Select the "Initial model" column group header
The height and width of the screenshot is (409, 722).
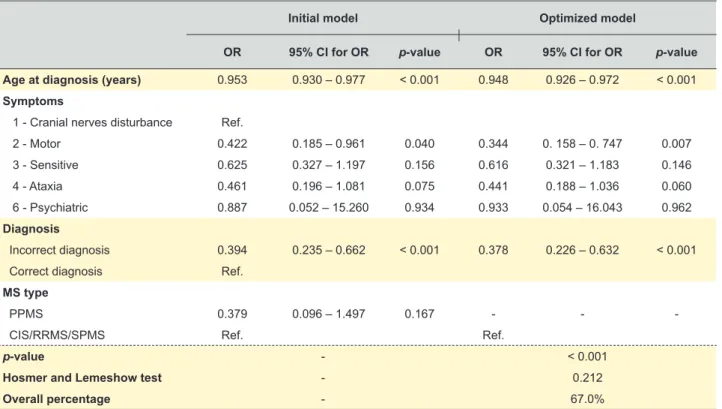(x=323, y=18)
